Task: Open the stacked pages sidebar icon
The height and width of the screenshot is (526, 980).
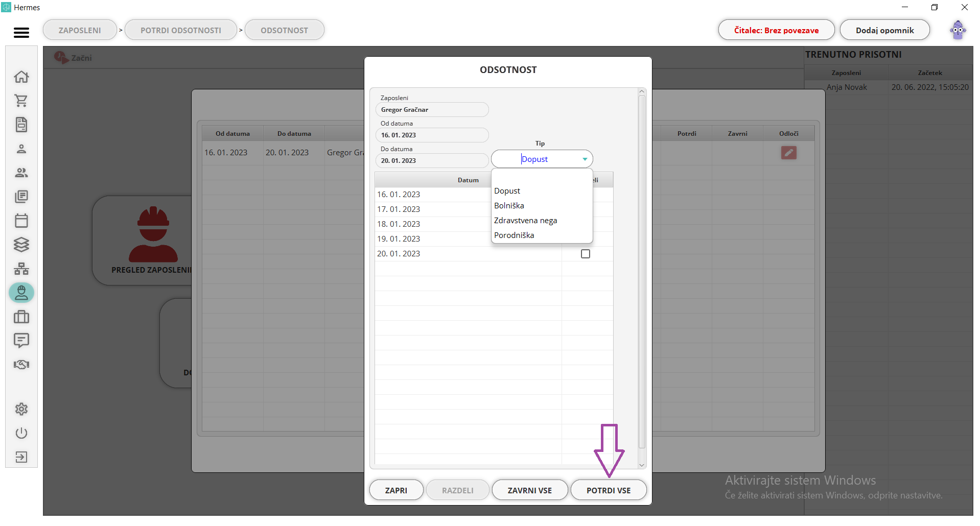Action: point(21,197)
